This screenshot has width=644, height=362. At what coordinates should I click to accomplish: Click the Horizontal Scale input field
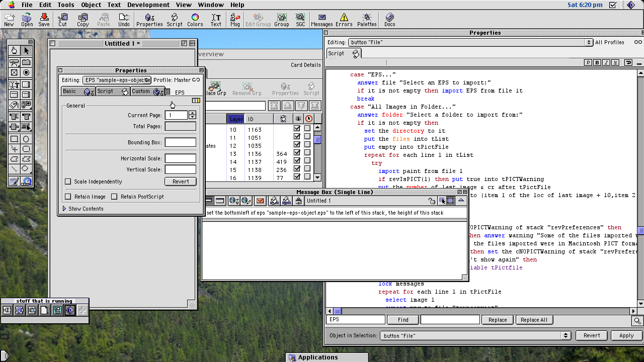tap(181, 158)
